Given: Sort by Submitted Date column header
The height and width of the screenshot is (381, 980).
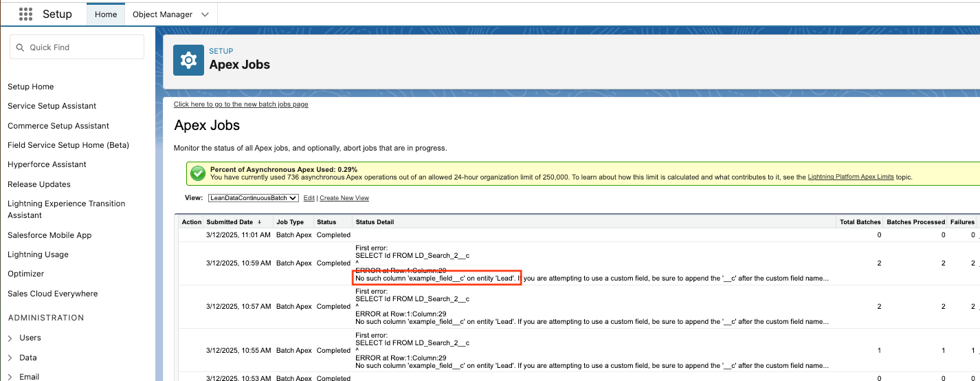Looking at the screenshot, I should (230, 222).
